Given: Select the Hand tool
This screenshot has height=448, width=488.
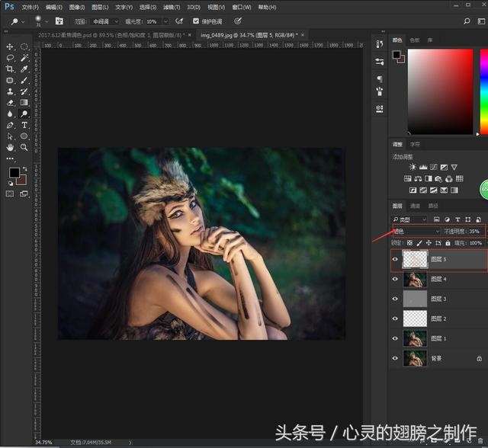Looking at the screenshot, I should [x=10, y=147].
